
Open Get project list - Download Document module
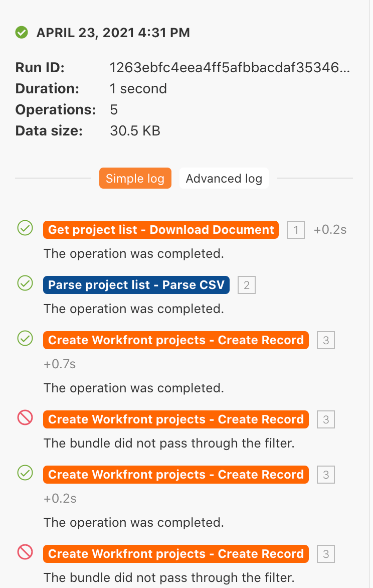161,230
